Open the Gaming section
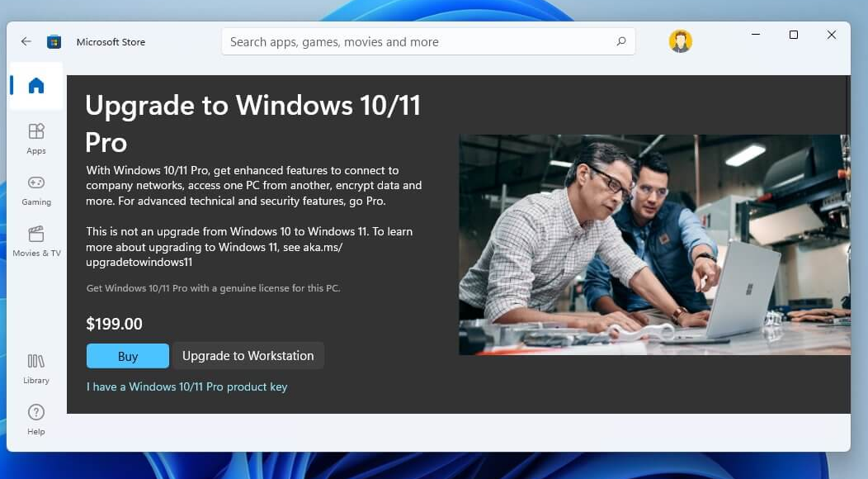Viewport: 868px width, 479px height. pyautogui.click(x=35, y=190)
